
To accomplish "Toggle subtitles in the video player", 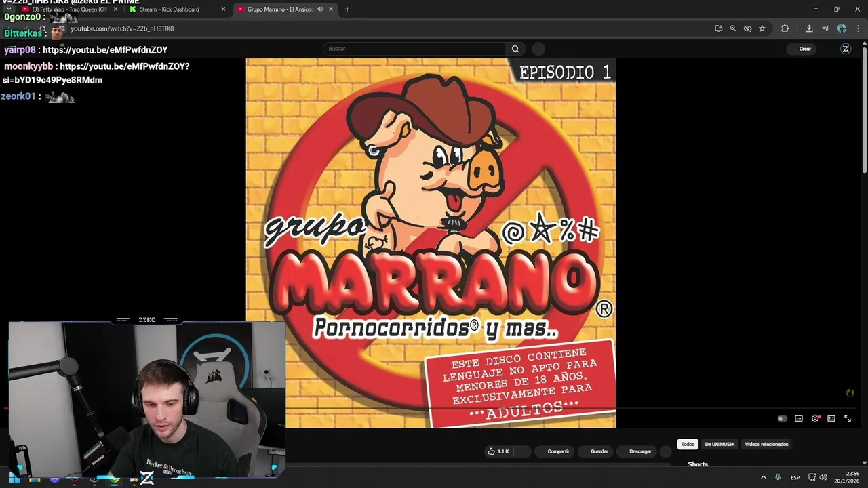I will (799, 419).
